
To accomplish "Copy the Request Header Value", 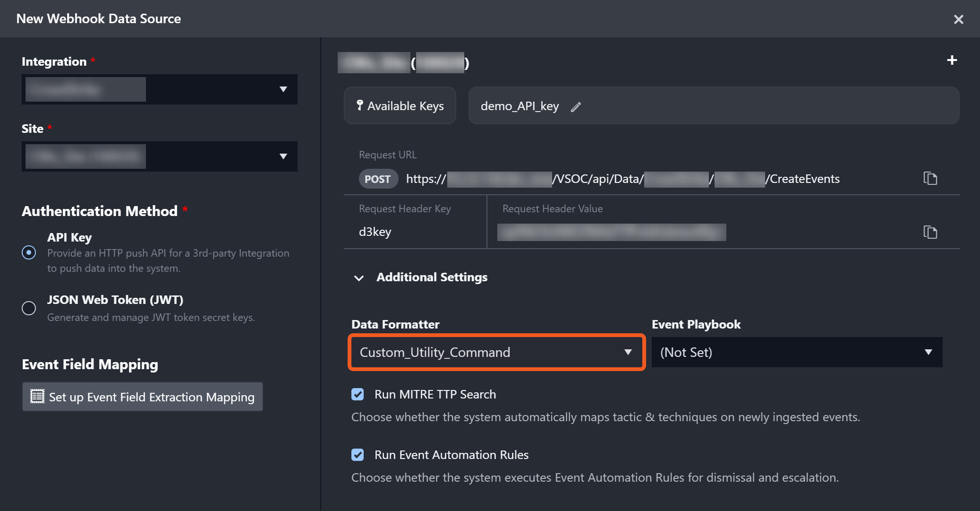I will pyautogui.click(x=930, y=232).
